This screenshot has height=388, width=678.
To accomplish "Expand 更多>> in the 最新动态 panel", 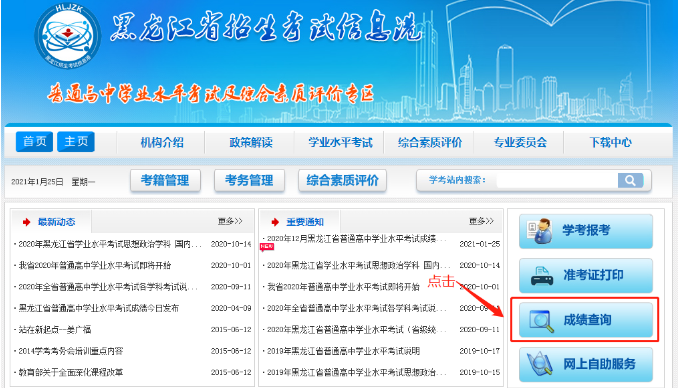I will pyautogui.click(x=230, y=221).
